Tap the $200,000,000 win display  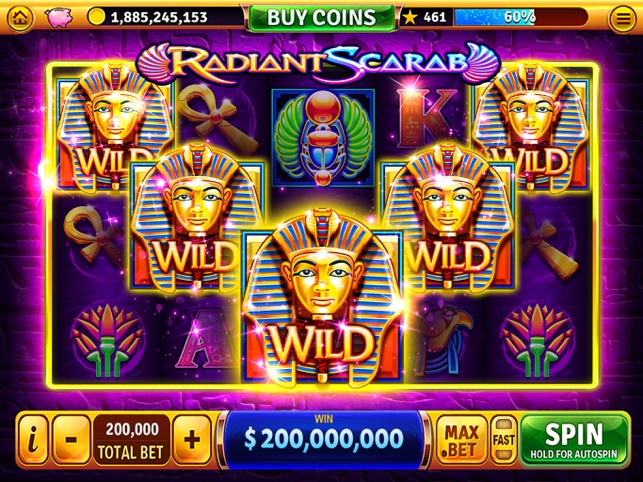click(x=323, y=439)
